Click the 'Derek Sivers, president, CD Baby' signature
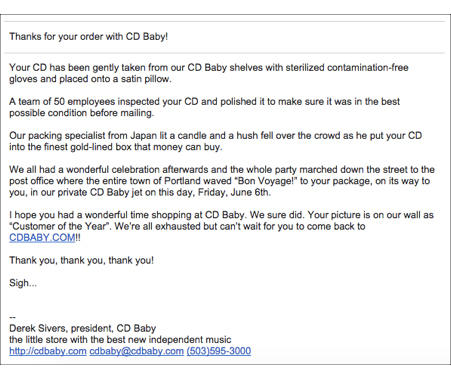Screen dimensions: 451x379 (x=83, y=328)
